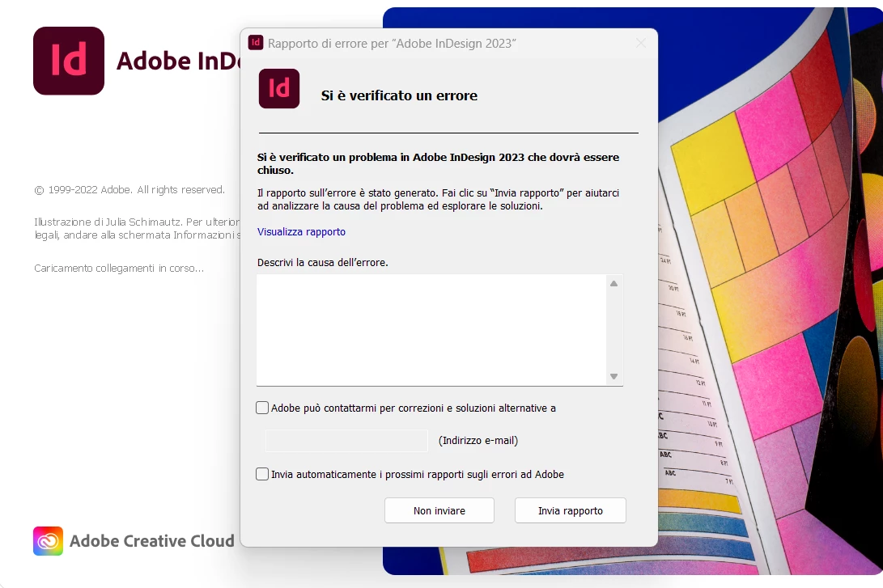
Task: Click the Adobe Creative Cloud logo icon
Action: [x=48, y=541]
